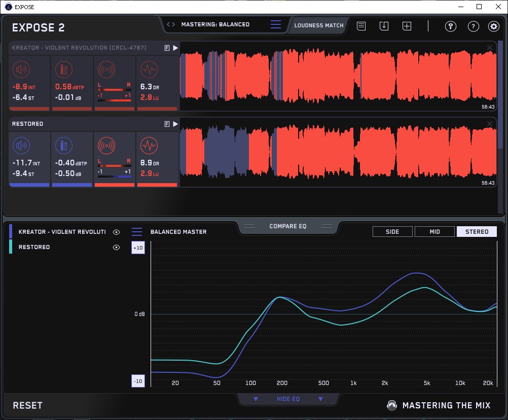Image resolution: width=508 pixels, height=420 pixels.
Task: Toggle visibility of Kreator EQ curve
Action: point(116,232)
